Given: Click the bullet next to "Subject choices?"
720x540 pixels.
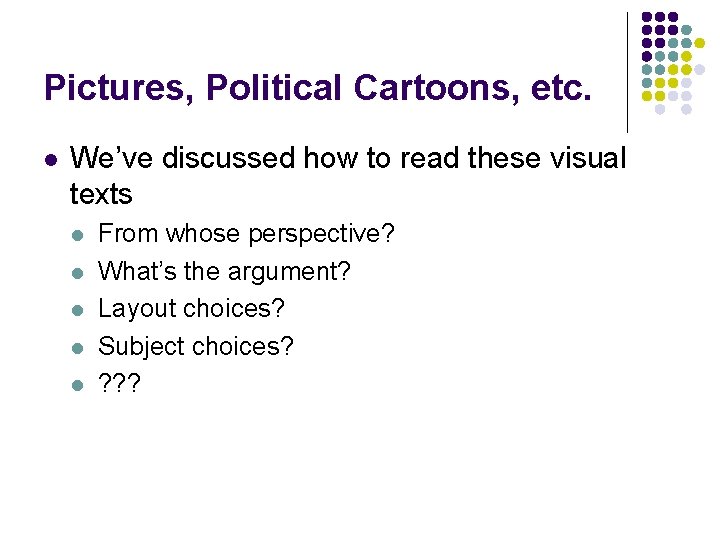Looking at the screenshot, I should 78,346.
